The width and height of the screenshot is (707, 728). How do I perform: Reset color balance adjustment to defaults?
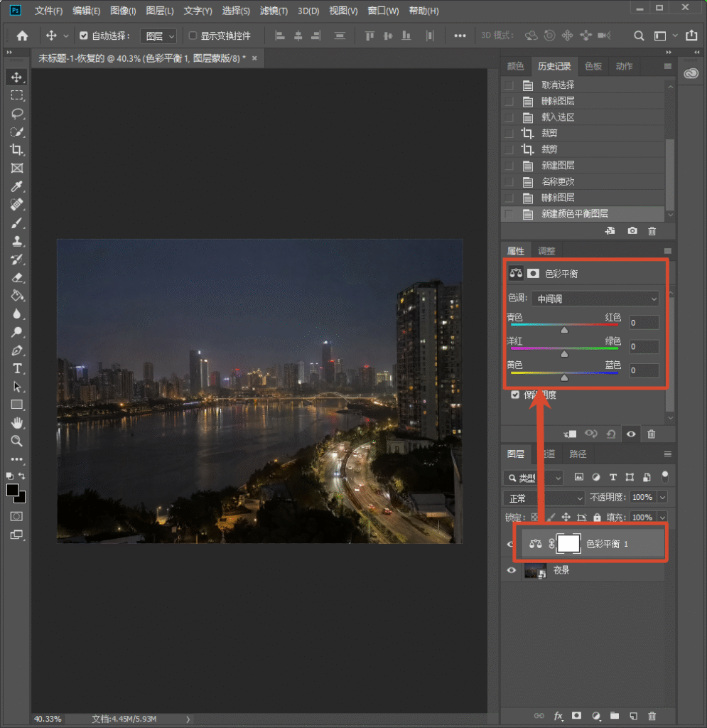[x=611, y=434]
